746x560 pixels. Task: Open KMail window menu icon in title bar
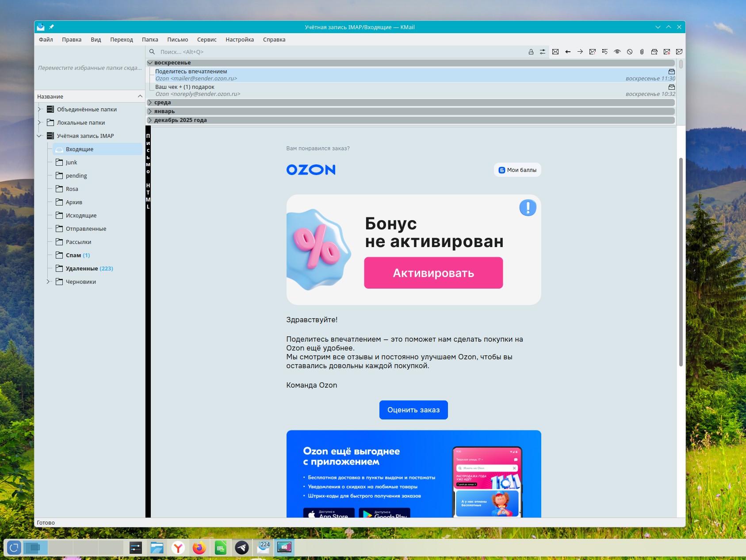(x=41, y=27)
